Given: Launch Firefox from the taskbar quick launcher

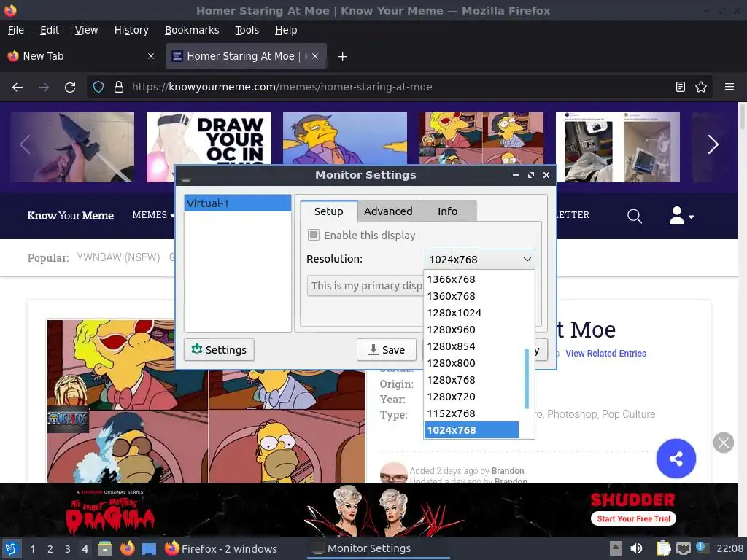Looking at the screenshot, I should 127,548.
